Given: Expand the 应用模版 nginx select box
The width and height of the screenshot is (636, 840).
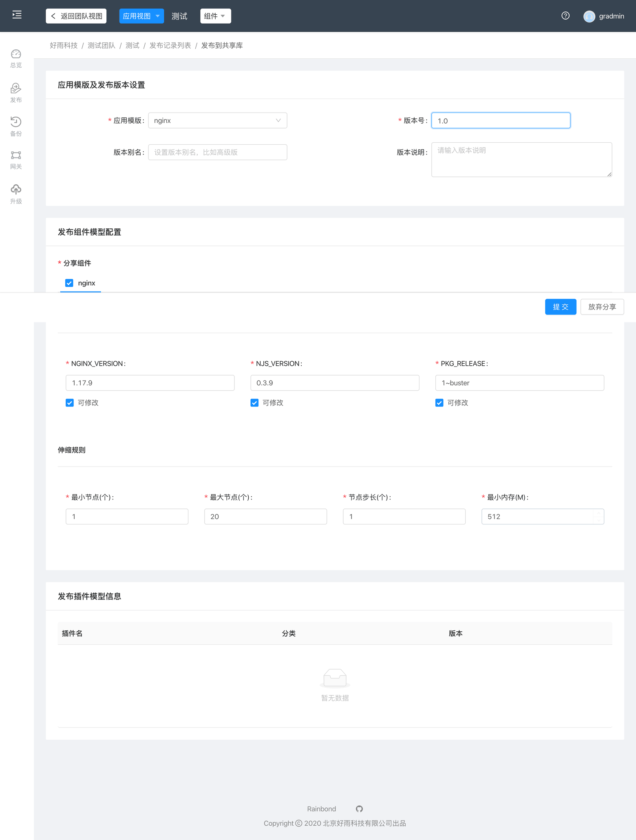Looking at the screenshot, I should tap(217, 120).
